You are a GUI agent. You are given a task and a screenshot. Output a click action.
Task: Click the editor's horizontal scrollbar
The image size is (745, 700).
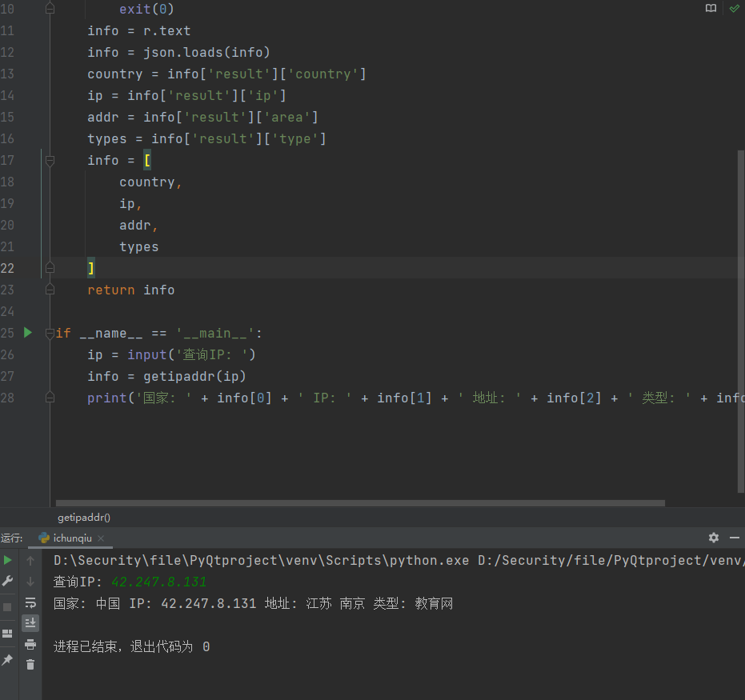tap(360, 503)
